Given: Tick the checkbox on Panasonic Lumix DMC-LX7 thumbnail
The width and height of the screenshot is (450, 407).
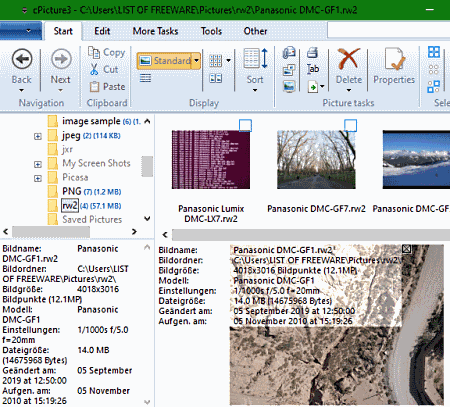Looking at the screenshot, I should coord(245,126).
